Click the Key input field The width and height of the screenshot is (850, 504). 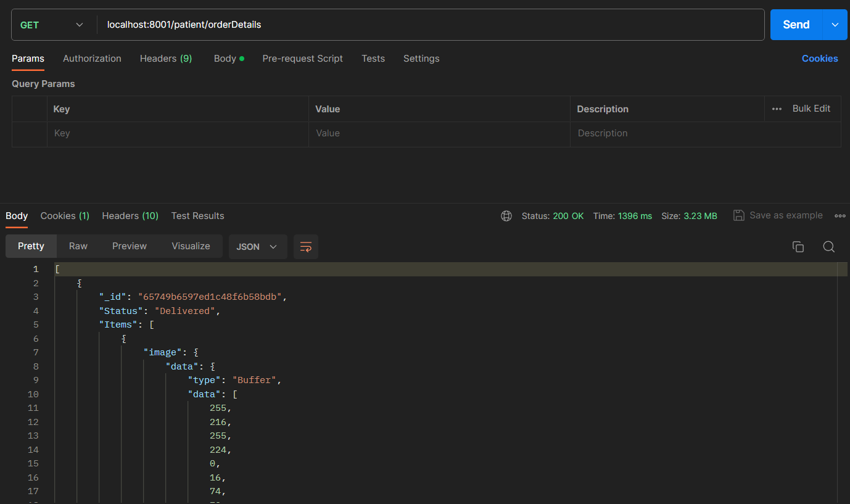pyautogui.click(x=178, y=133)
